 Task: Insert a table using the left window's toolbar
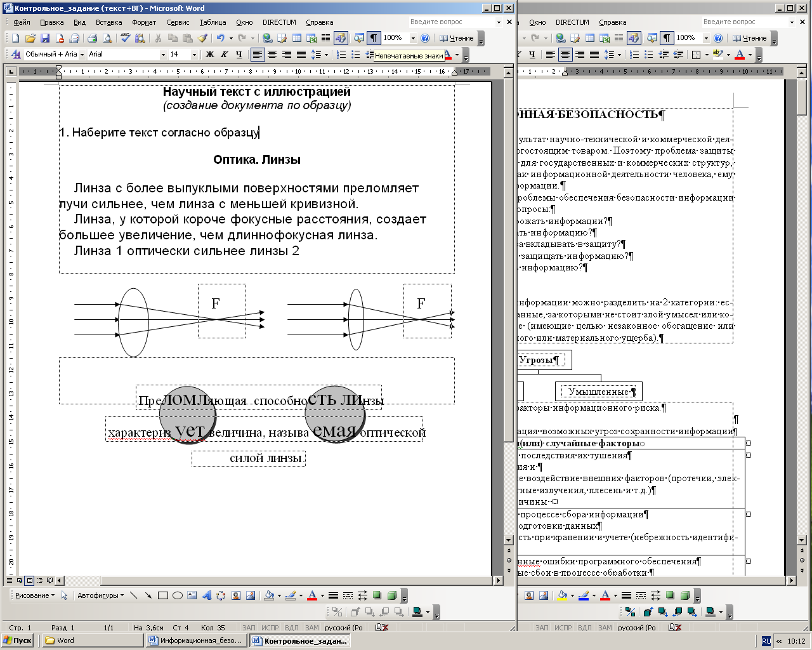tap(297, 38)
